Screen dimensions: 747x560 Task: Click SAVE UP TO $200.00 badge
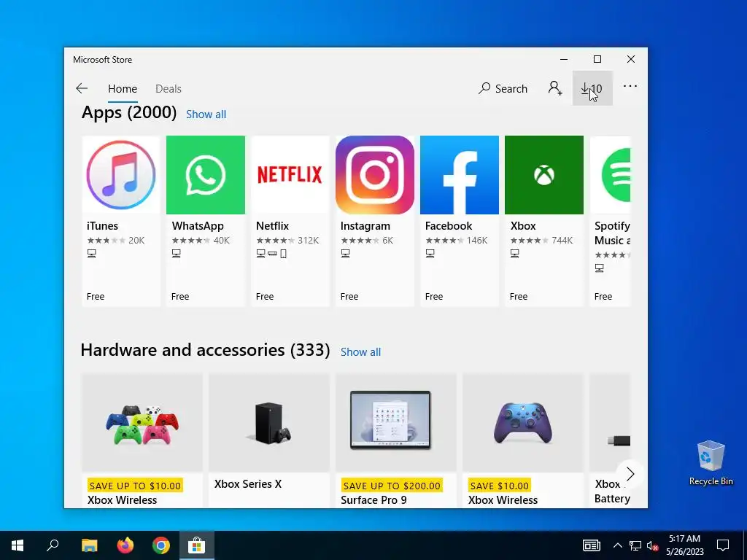coord(392,486)
